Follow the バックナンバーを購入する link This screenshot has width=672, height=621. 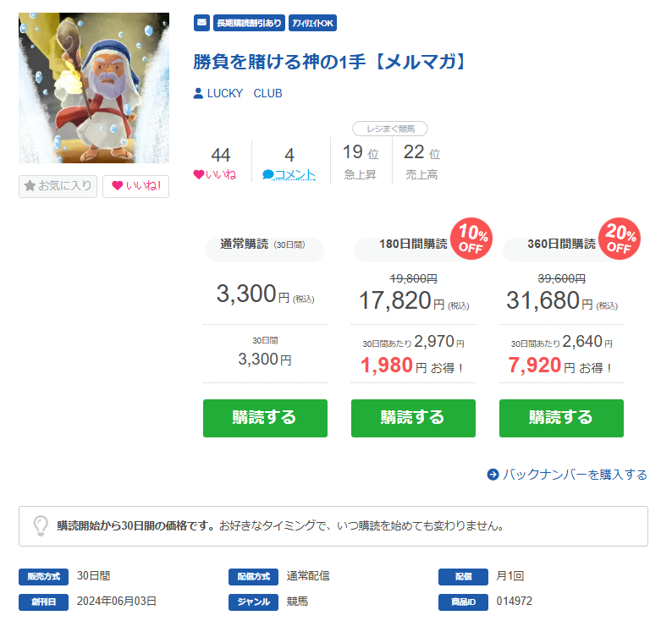point(575,475)
